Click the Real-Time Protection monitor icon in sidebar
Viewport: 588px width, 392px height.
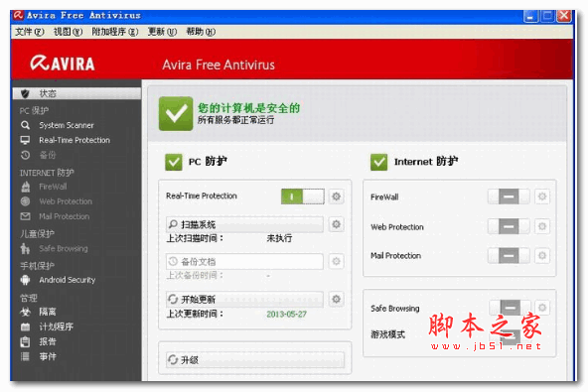click(25, 140)
